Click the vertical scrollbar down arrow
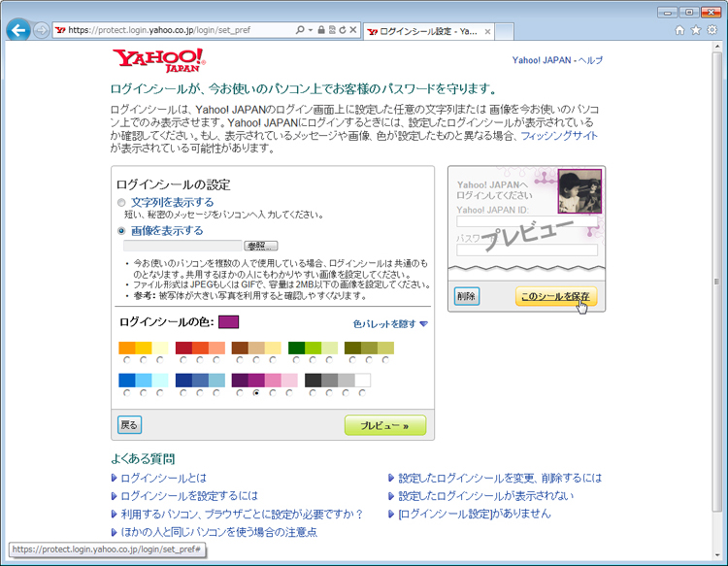Screen dimensions: 728x566 tap(717, 554)
